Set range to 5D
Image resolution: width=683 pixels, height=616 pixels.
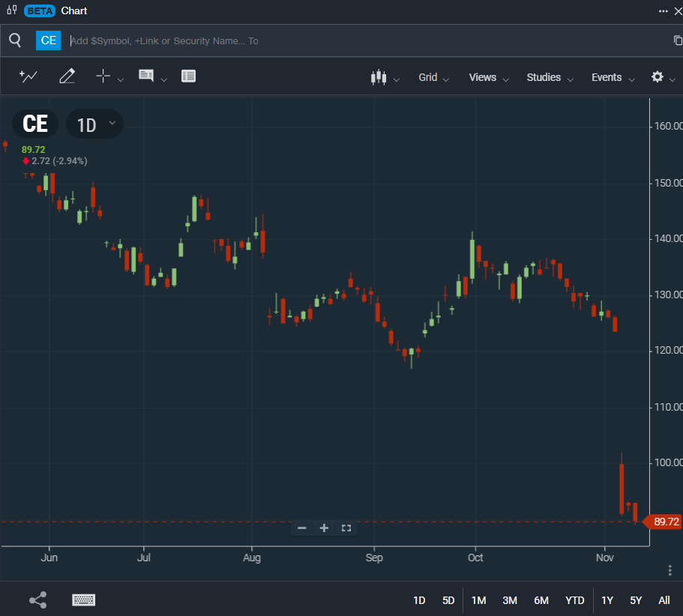448,600
